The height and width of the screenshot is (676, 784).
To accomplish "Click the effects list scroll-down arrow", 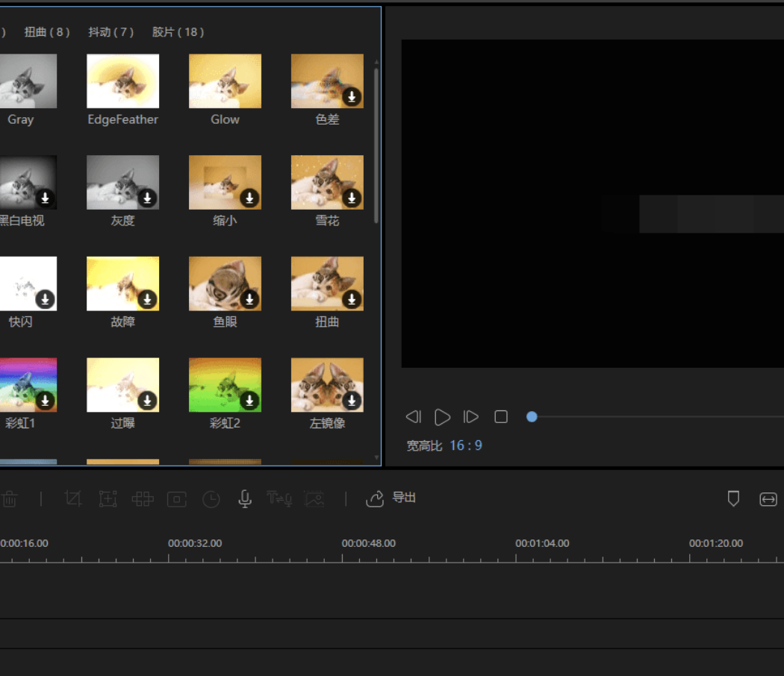I will click(x=376, y=457).
